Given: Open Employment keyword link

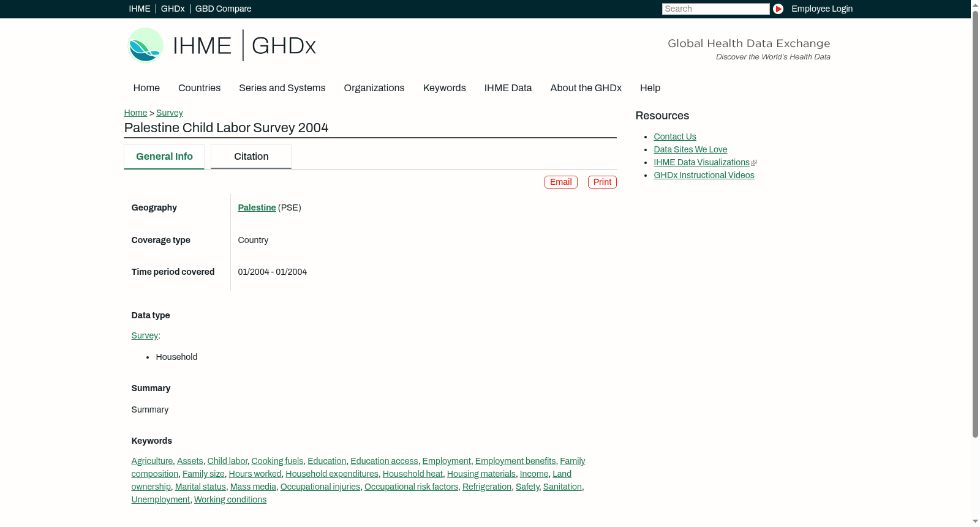Looking at the screenshot, I should coord(447,461).
